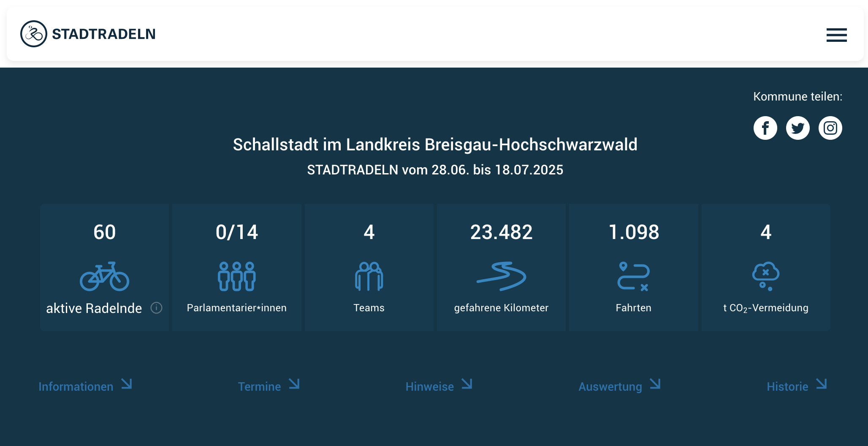
Task: Click the CO2 cloud icon
Action: coord(765,276)
